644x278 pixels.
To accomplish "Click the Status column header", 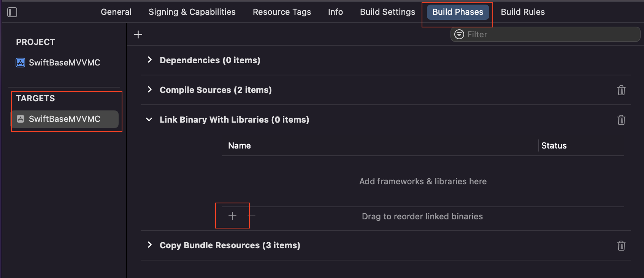I will pos(554,145).
